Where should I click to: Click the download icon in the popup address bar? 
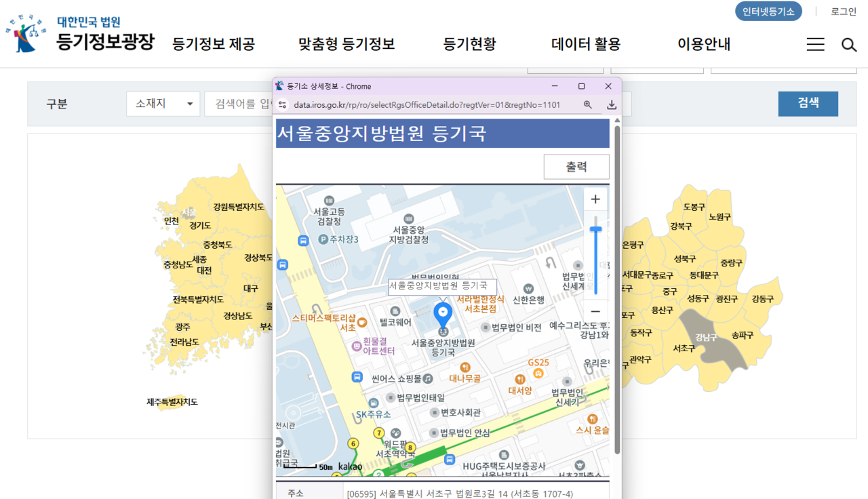[x=610, y=105]
